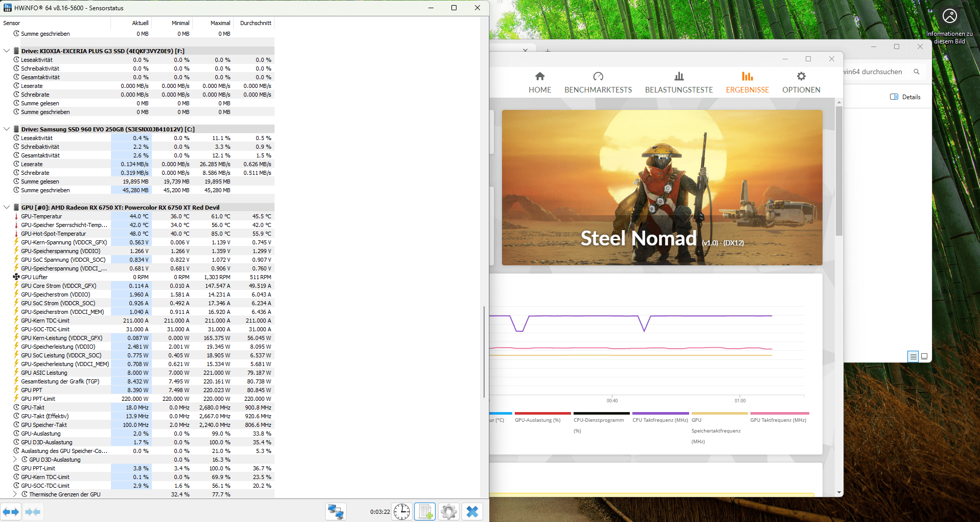Expand the Thermische Grenzen der GPU item

15,494
